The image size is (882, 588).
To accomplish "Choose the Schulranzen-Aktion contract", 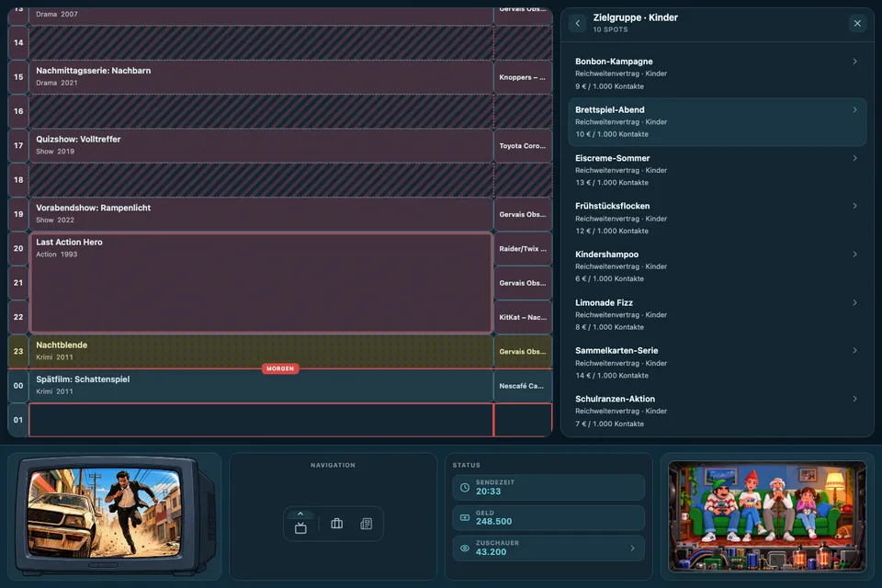I will (718, 411).
